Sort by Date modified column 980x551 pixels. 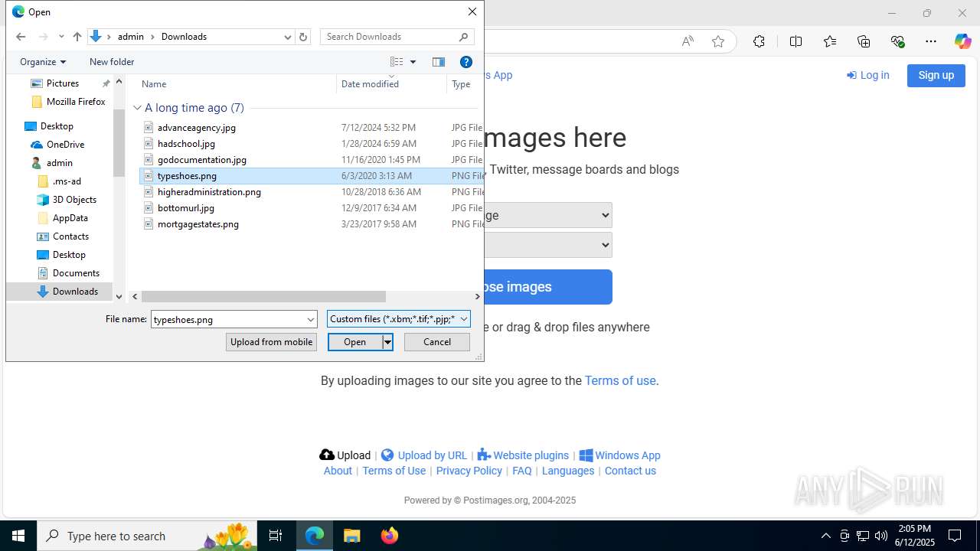370,84
